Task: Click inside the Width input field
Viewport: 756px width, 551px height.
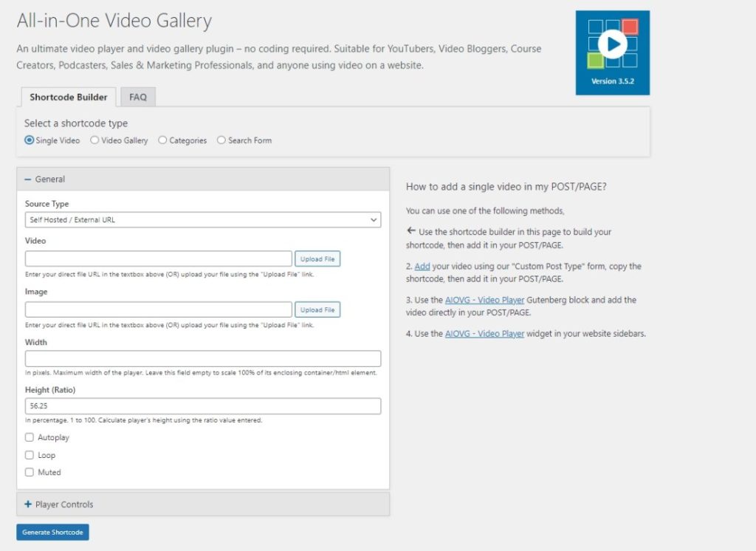Action: coord(203,358)
